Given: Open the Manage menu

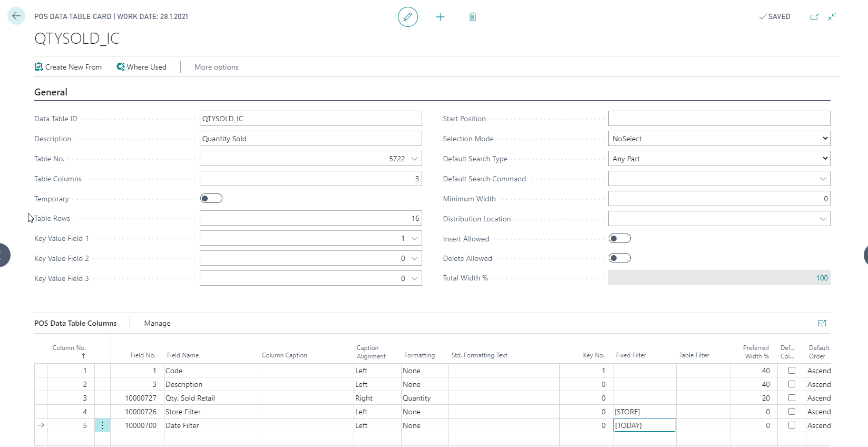Looking at the screenshot, I should pyautogui.click(x=157, y=323).
